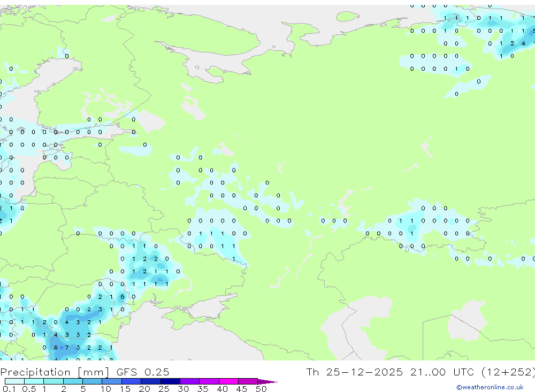The image size is (535, 392).
Task: Click the precipitation value 6 on the map
Action: [56, 348]
